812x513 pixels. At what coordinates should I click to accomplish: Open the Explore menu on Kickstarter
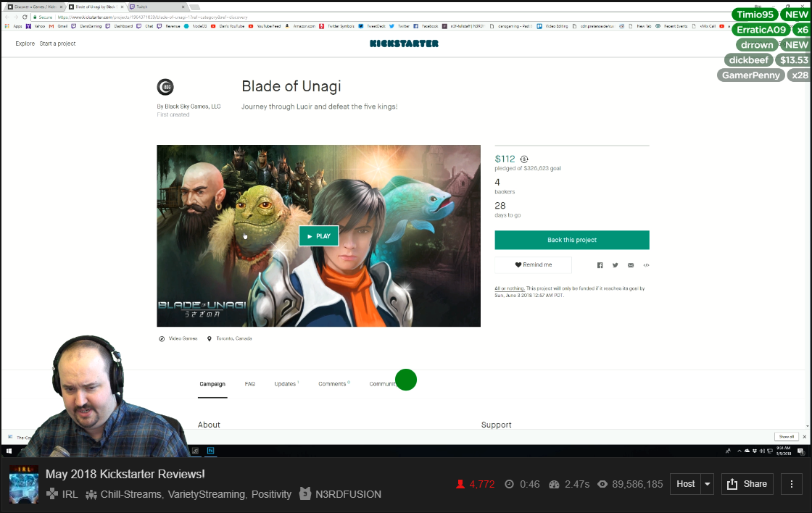(25, 43)
